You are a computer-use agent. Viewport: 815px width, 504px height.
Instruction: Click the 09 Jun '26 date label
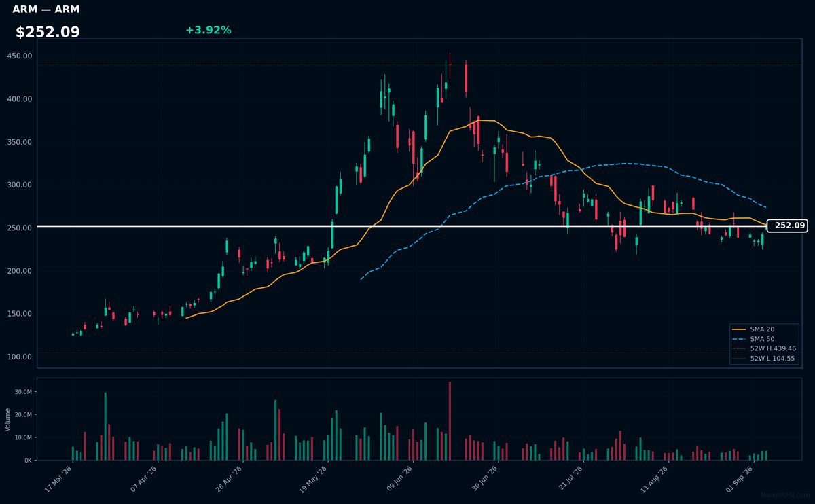(x=399, y=480)
